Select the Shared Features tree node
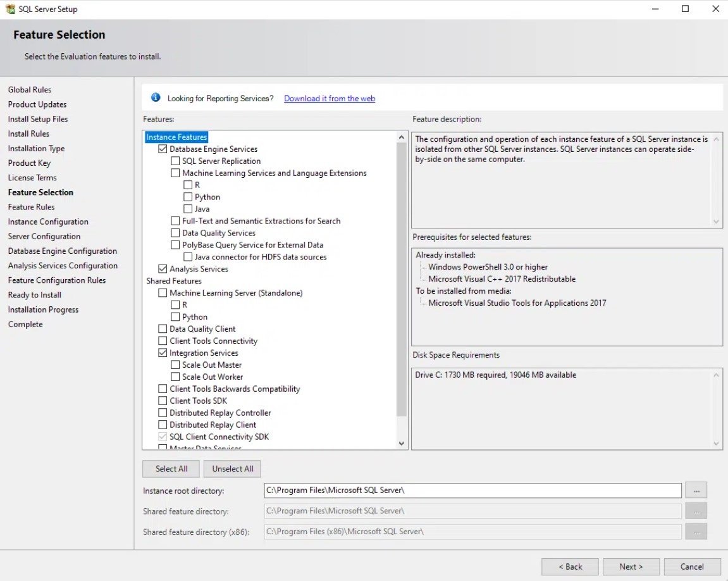This screenshot has width=728, height=581. (174, 281)
